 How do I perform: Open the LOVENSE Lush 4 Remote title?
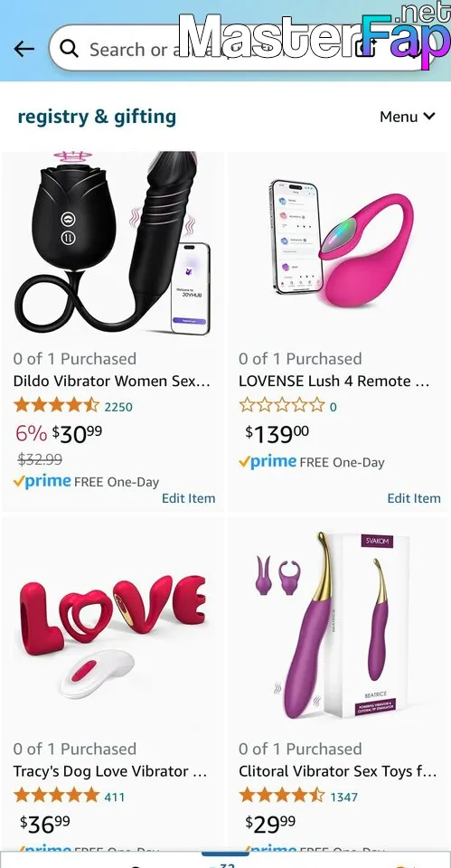click(x=334, y=382)
